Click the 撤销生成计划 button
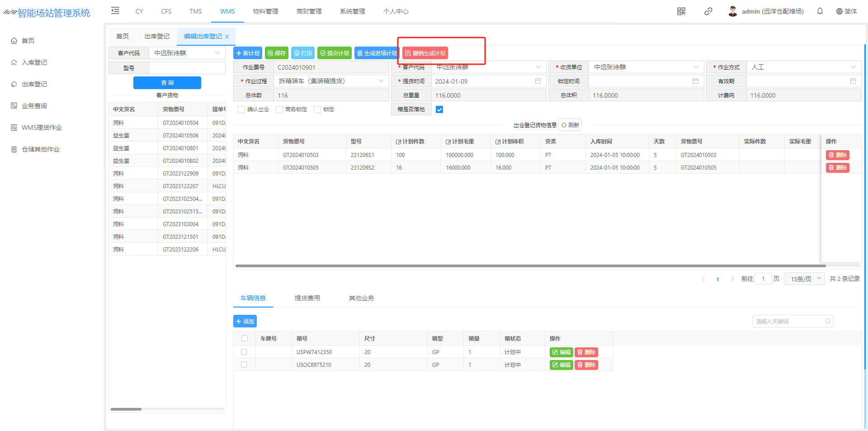The image size is (868, 431). [425, 53]
